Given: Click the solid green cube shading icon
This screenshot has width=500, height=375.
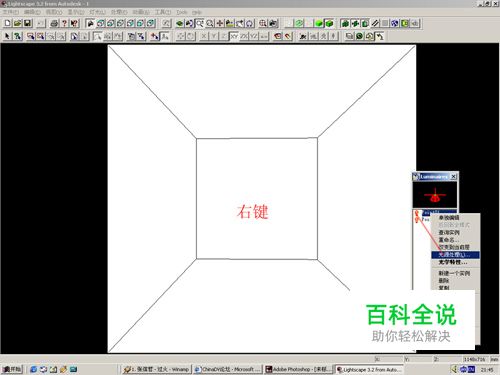Looking at the screenshot, I should [x=319, y=23].
